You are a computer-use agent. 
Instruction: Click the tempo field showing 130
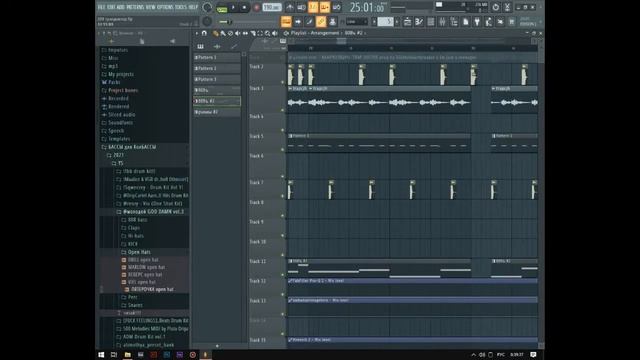[x=272, y=7]
